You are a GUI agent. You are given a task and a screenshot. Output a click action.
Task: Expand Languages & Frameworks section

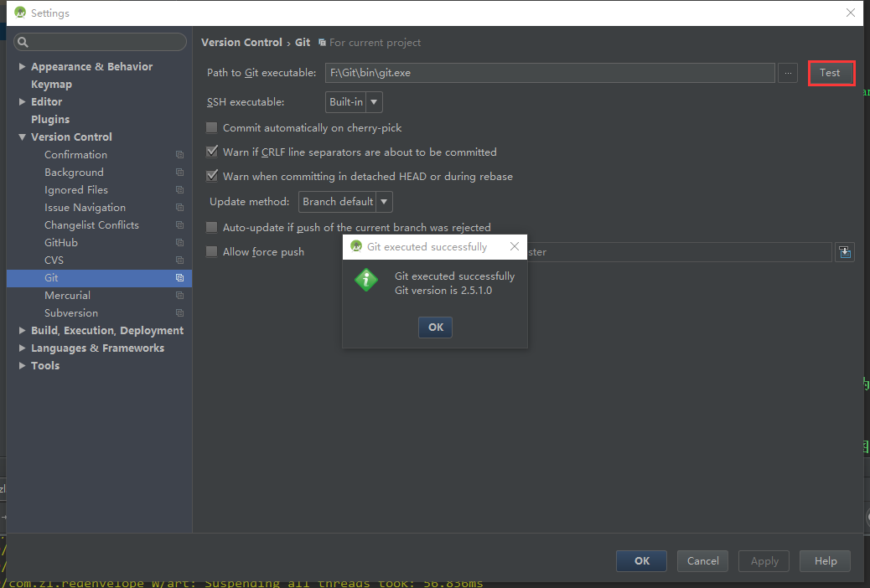[22, 348]
